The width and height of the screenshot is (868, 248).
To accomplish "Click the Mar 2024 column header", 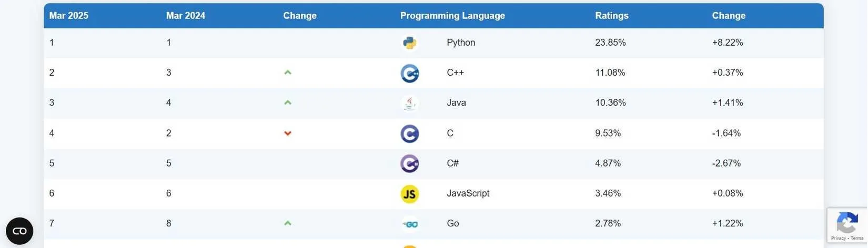I will point(186,16).
